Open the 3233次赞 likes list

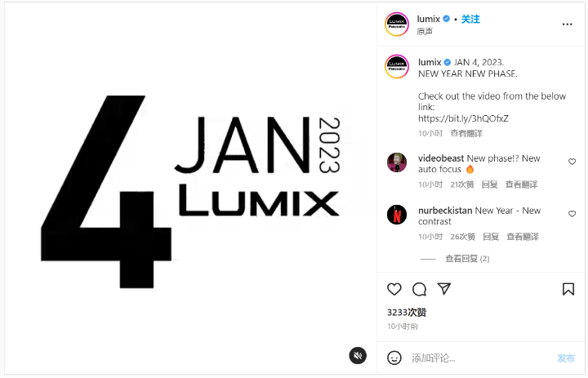click(x=407, y=313)
